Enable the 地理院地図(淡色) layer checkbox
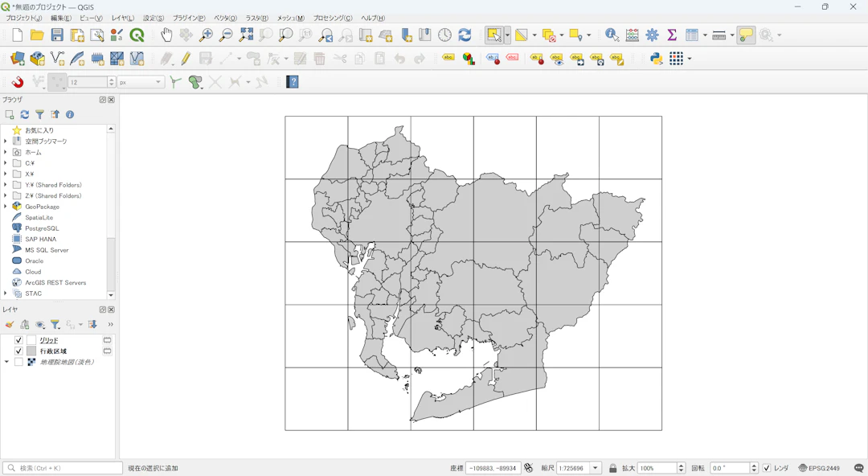The width and height of the screenshot is (868, 476). (x=19, y=362)
